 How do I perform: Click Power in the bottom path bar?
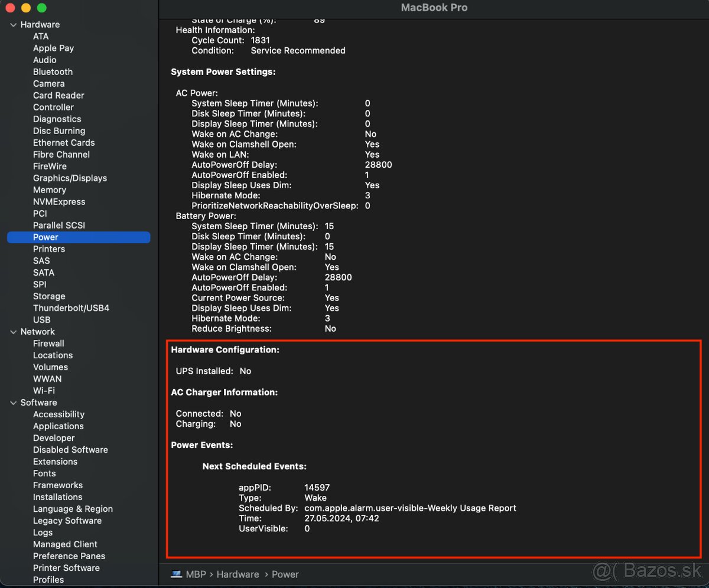(x=285, y=574)
